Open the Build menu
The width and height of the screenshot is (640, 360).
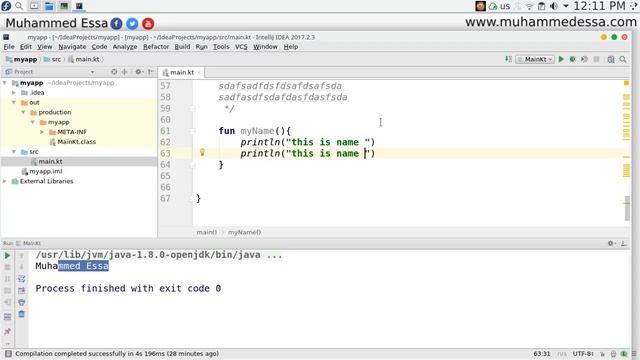pos(182,47)
